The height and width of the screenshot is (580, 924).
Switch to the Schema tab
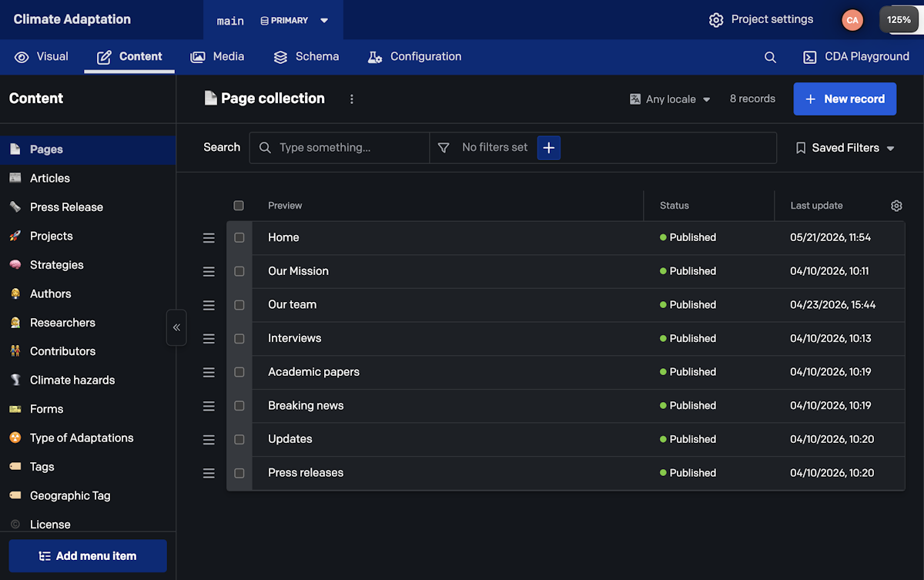click(306, 57)
